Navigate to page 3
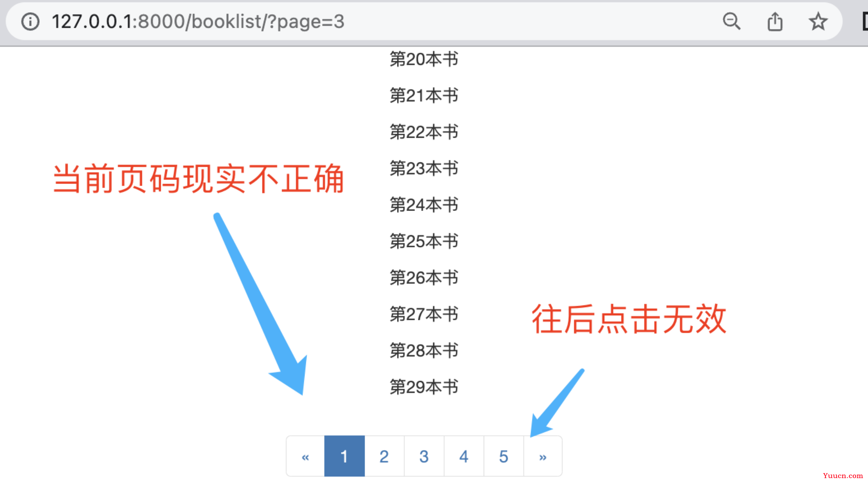 tap(424, 456)
